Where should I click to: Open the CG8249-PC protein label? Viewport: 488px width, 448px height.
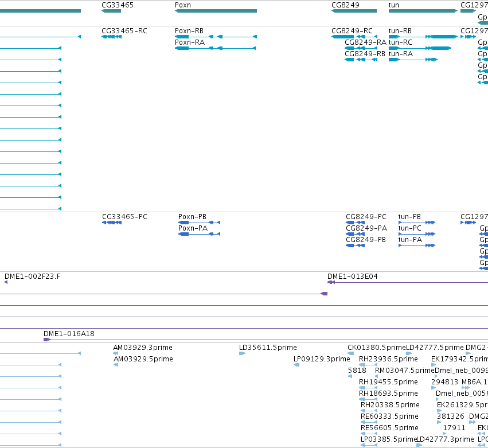[366, 217]
